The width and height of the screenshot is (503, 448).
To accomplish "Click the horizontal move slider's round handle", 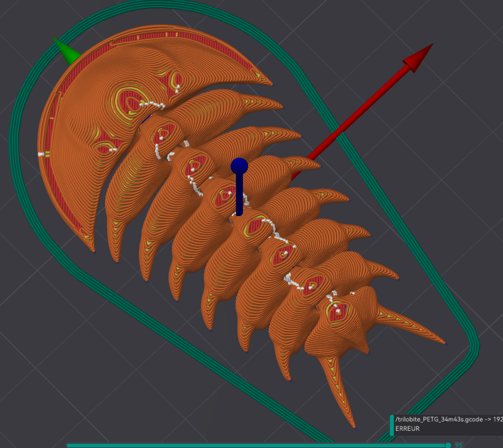I will [448, 445].
